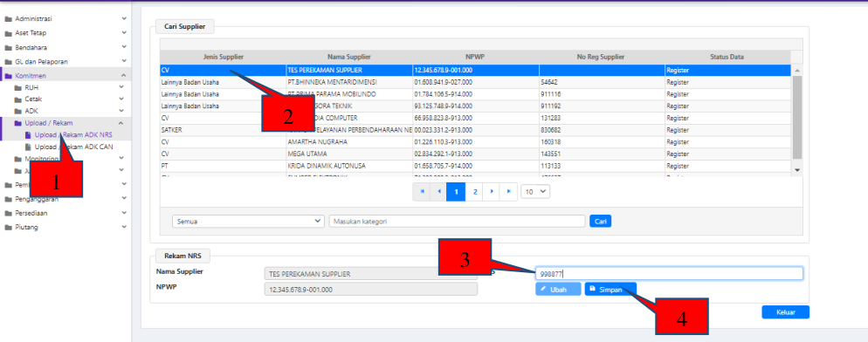868x342 pixels.
Task: Click the Aset Tetap folder icon
Action: click(x=9, y=33)
